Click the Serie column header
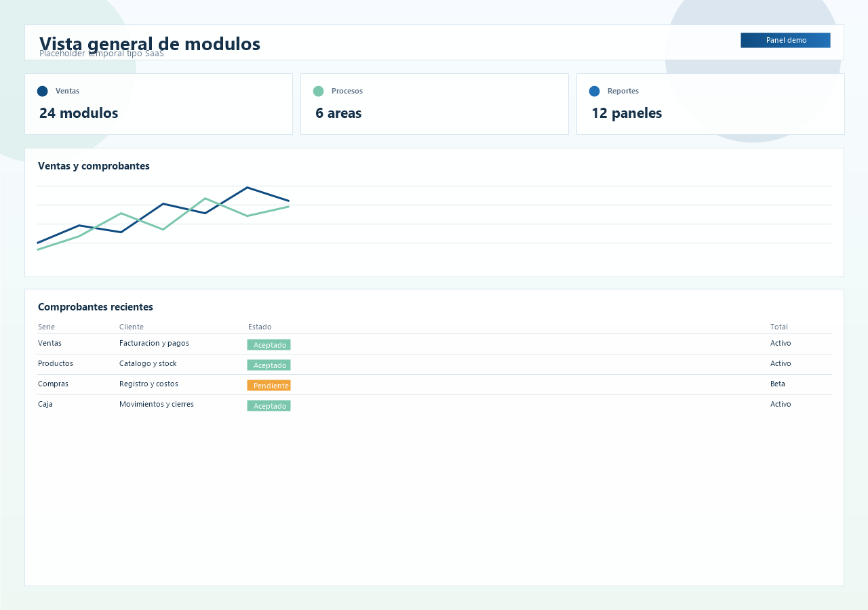This screenshot has width=868, height=610. 46,327
